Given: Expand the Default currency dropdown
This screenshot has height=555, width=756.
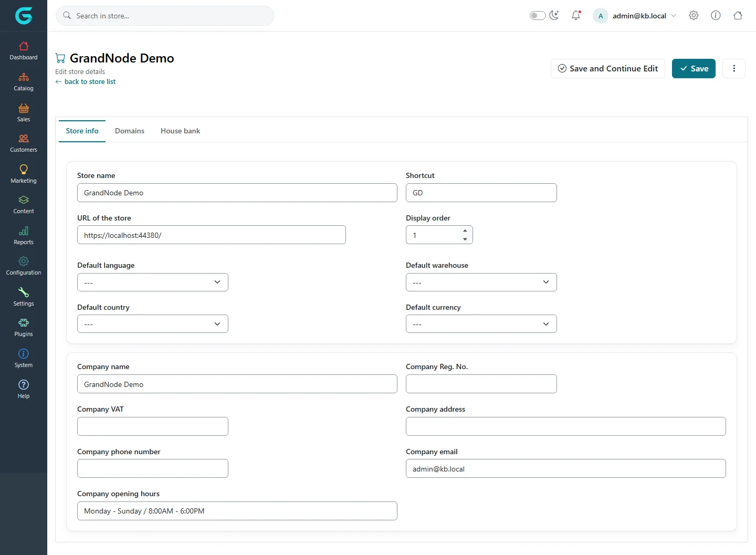Looking at the screenshot, I should pyautogui.click(x=481, y=323).
